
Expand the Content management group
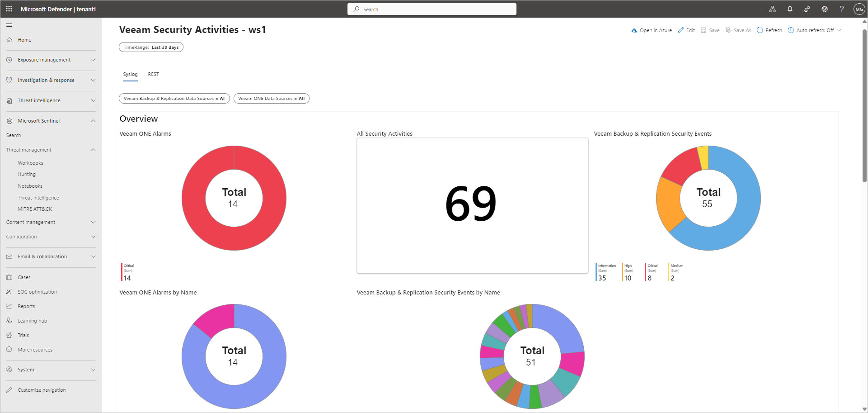pyautogui.click(x=93, y=222)
